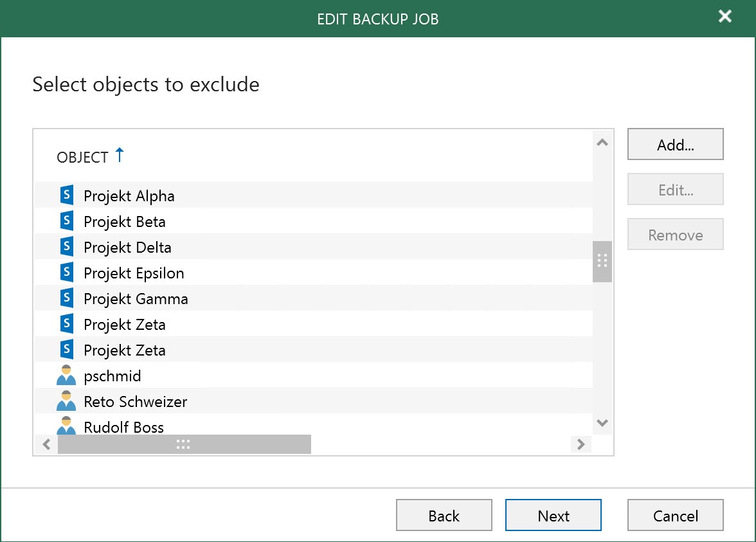
Task: Click the horizontal scrollbar left arrow
Action: (x=46, y=444)
